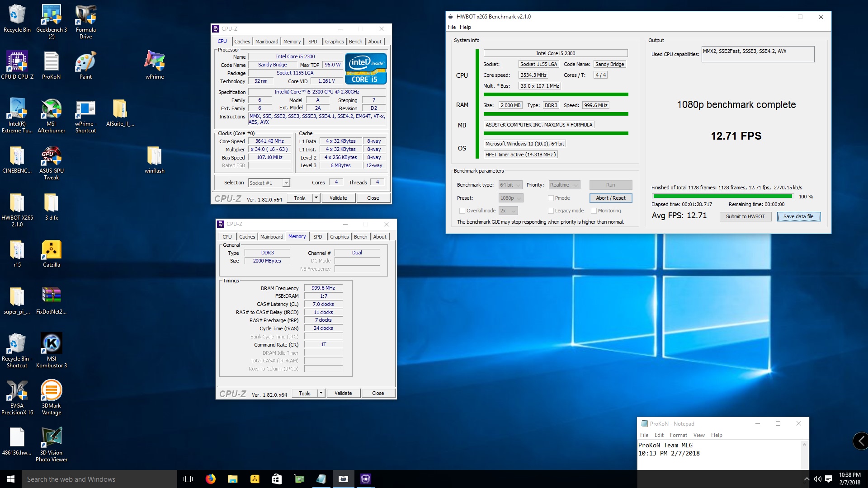Launch Paint desktop shortcut
The image size is (868, 488).
click(85, 66)
